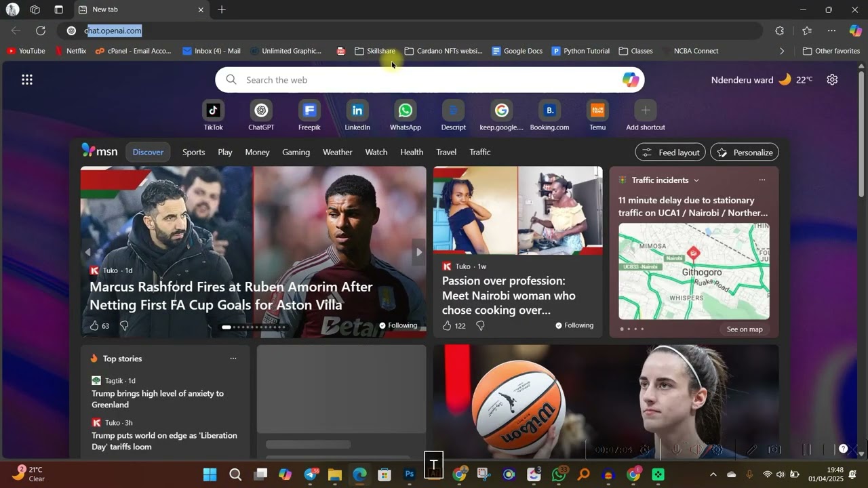Open the Health tab

click(x=412, y=152)
